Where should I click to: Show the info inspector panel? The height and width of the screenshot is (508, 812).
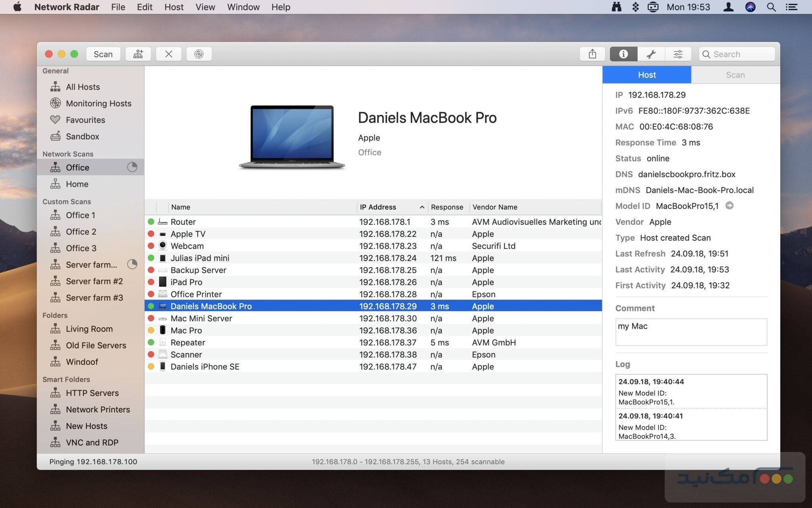623,54
